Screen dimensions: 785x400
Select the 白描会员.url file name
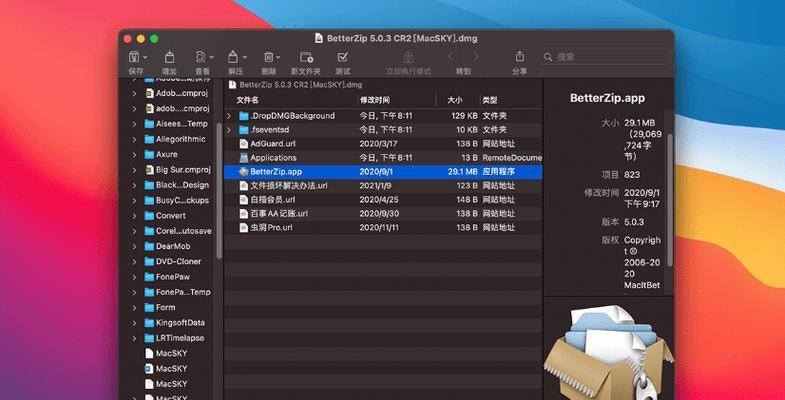[273, 200]
